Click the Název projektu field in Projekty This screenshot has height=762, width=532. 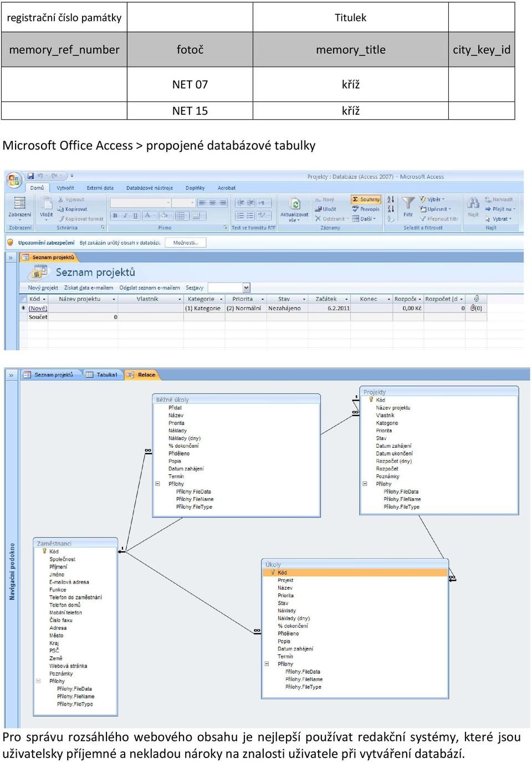(x=393, y=408)
